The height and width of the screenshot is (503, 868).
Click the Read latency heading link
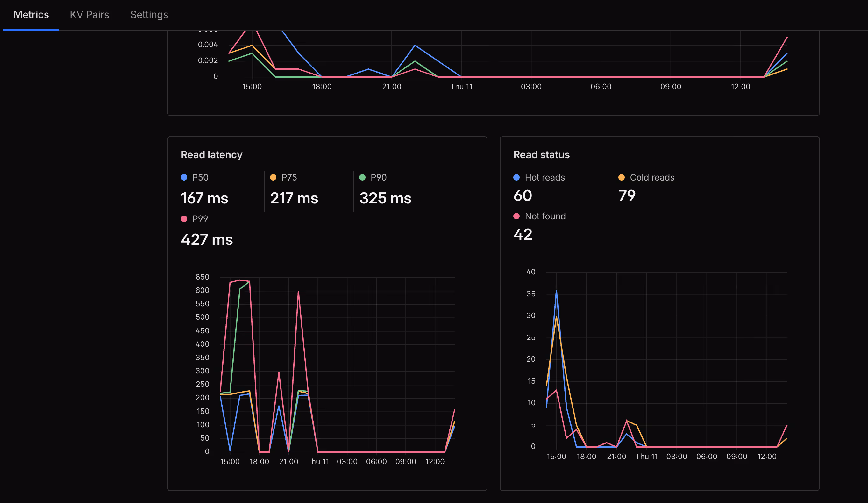[x=211, y=155]
